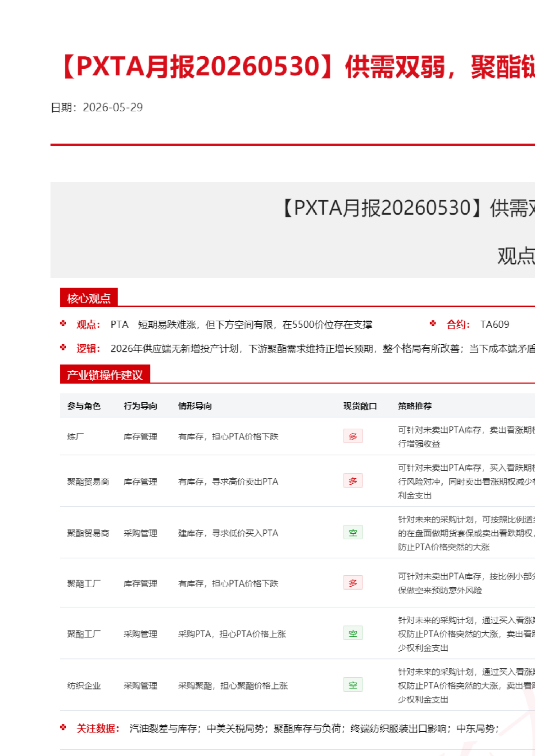Click 采购管理 in the 寻求低价买入PTA row
Screen dimensions: 535x756
[141, 533]
